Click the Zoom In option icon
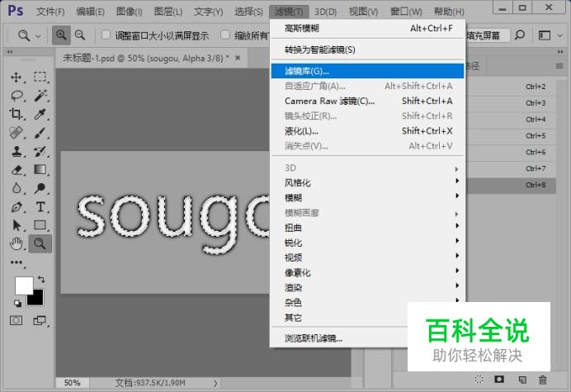Screen dimensions: 571x392 click(x=61, y=35)
